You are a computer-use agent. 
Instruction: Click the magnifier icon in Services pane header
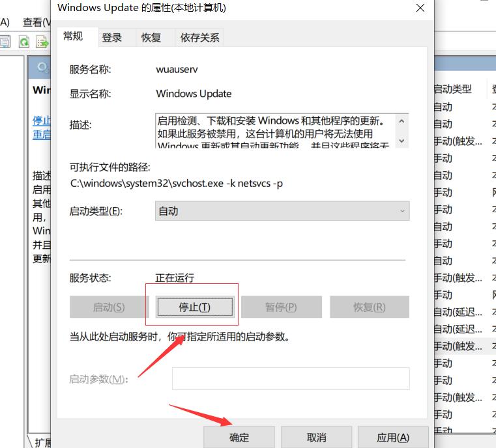[42, 67]
